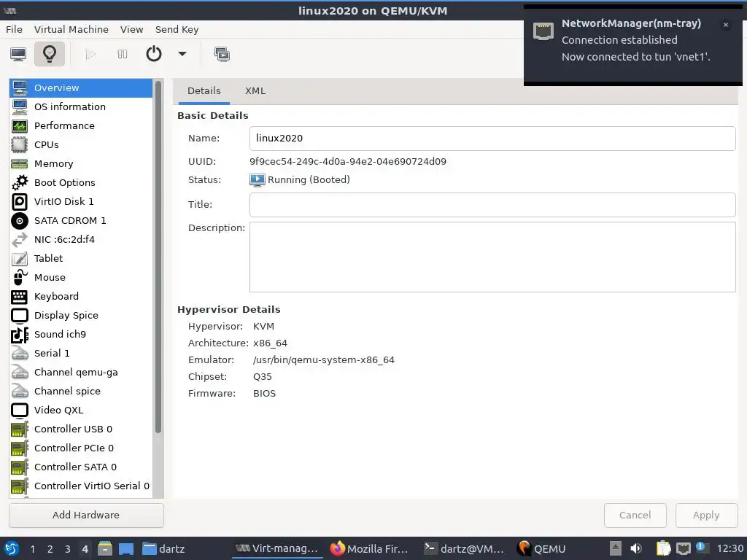This screenshot has width=747, height=560.
Task: Select the Channel qemu-ga icon
Action: [20, 373]
